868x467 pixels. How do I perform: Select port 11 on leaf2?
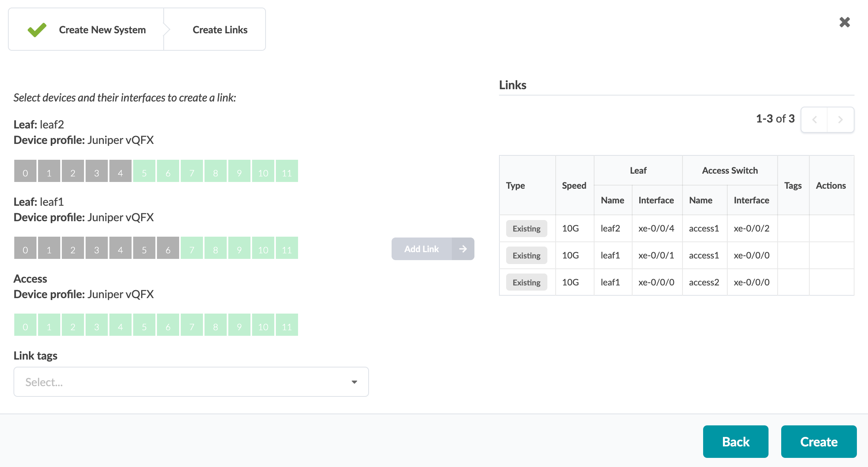(287, 171)
